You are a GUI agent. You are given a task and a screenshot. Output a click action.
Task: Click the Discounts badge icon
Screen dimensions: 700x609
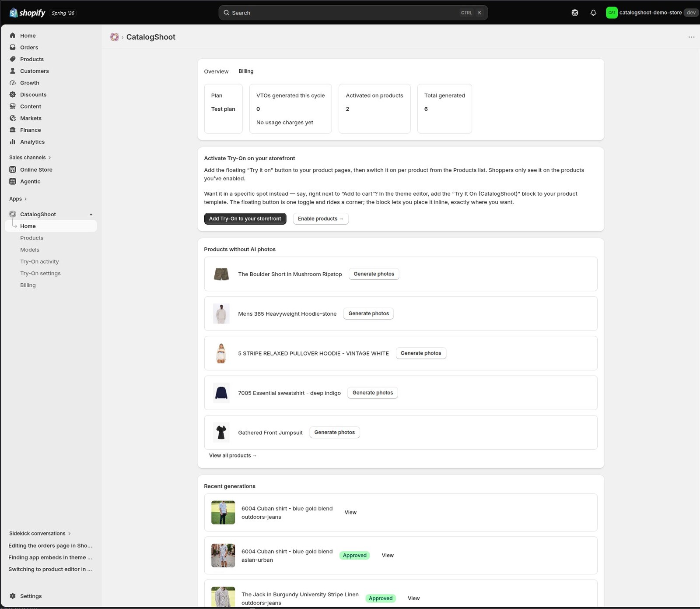pyautogui.click(x=13, y=95)
